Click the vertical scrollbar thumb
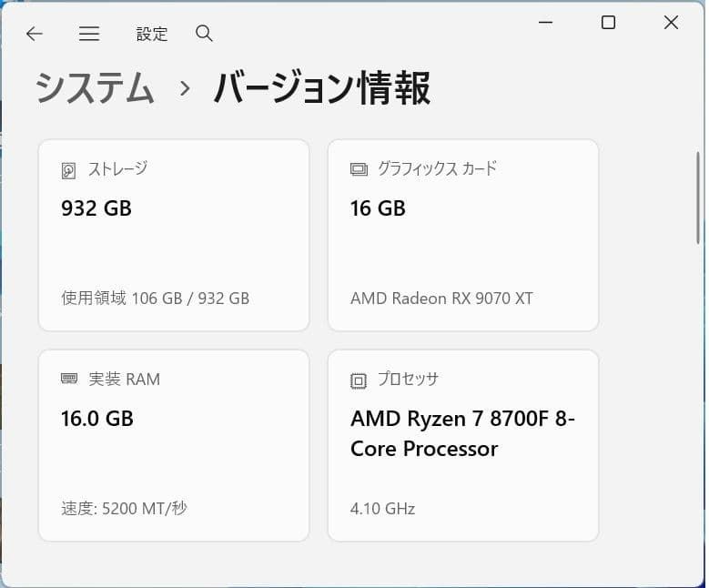Screen dimensions: 709x588 (699, 199)
